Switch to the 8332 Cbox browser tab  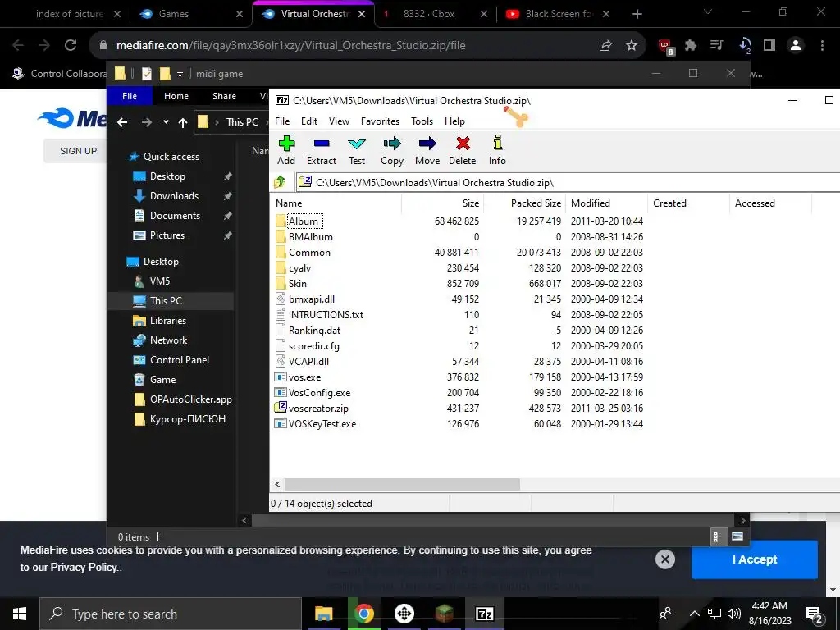pyautogui.click(x=435, y=14)
